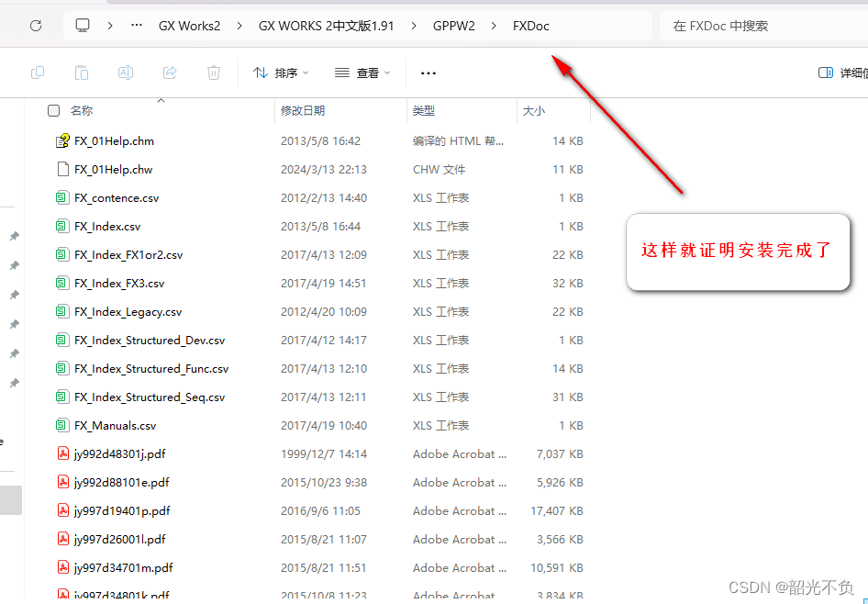The height and width of the screenshot is (604, 868).
Task: Click type 编译的 HTML 帮助 cell
Action: tap(459, 141)
